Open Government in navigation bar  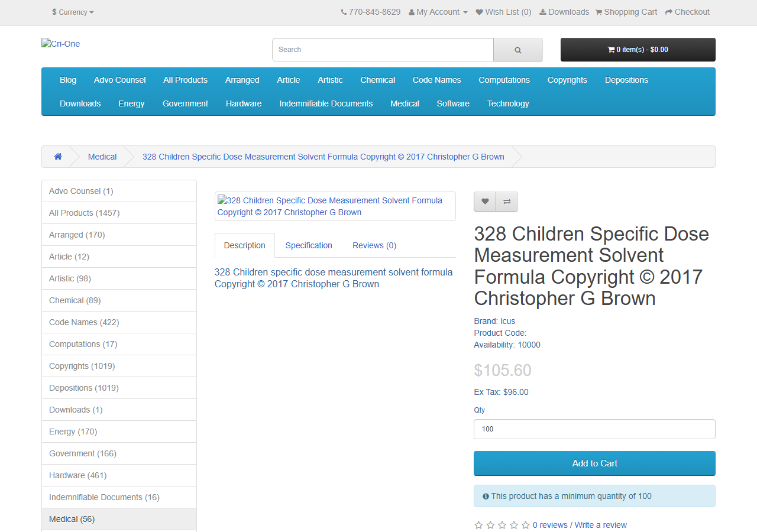pos(185,103)
